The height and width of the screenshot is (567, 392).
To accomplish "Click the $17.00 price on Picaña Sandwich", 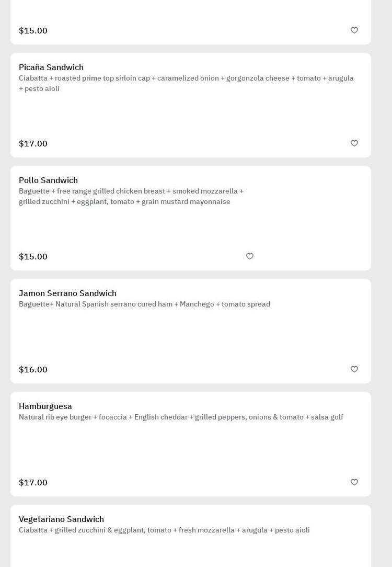I will [x=33, y=144].
